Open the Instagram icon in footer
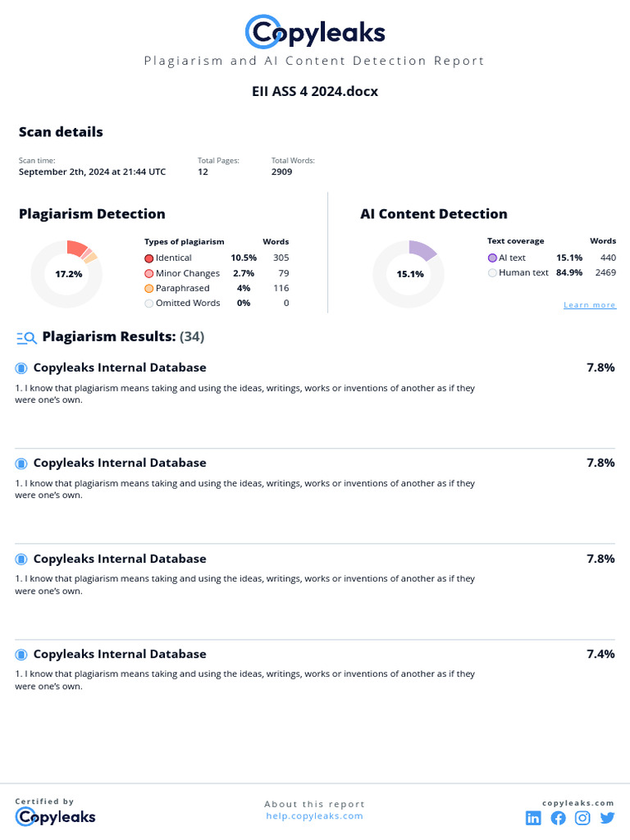The width and height of the screenshot is (630, 840). 582,818
